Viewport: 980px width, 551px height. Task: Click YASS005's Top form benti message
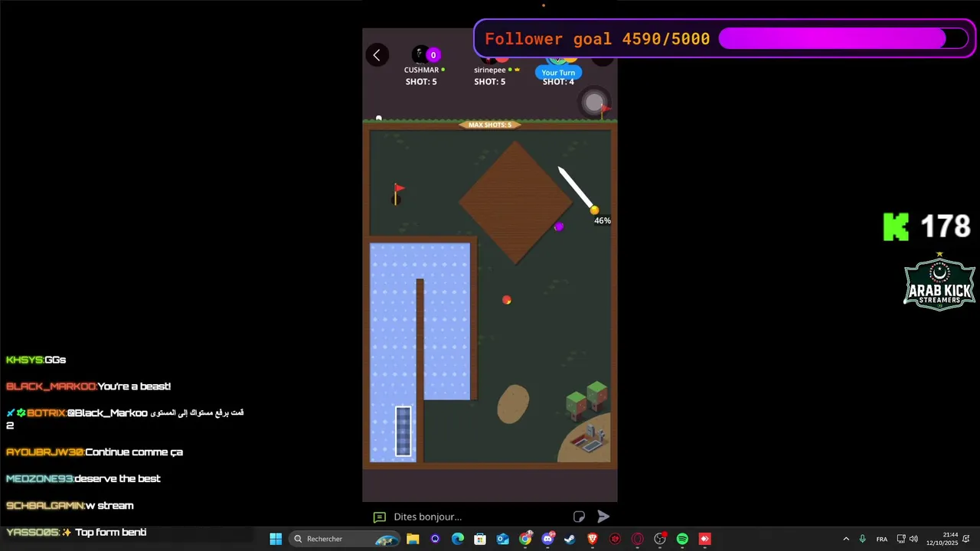[76, 533]
